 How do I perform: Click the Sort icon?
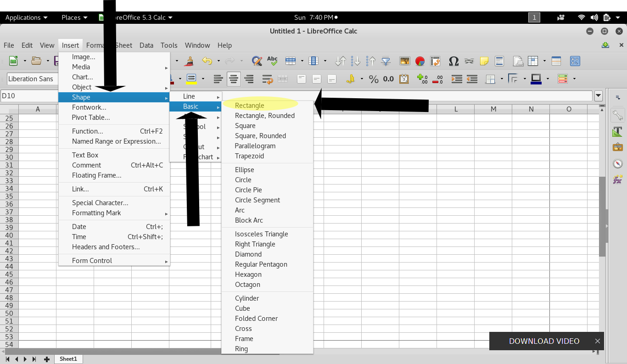341,61
